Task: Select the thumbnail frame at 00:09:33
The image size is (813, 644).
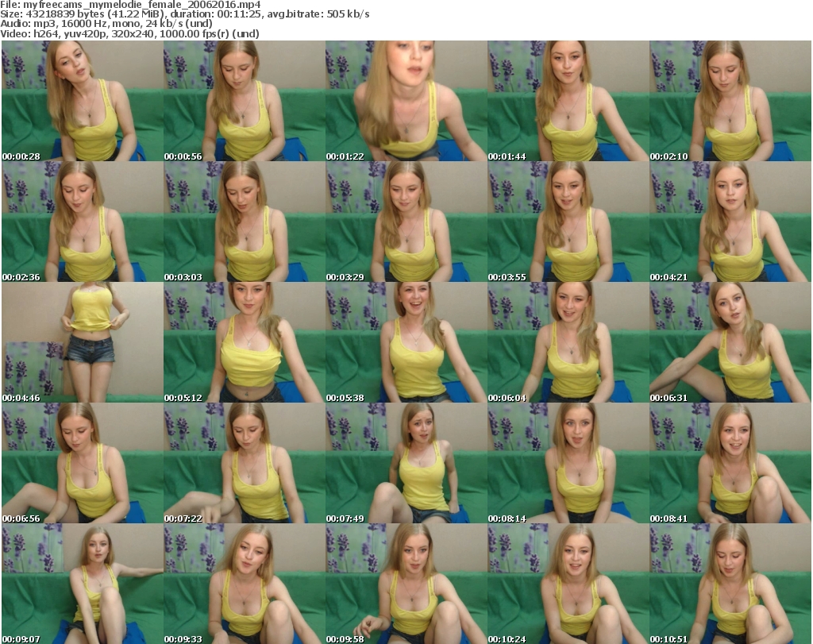Action: tap(245, 584)
